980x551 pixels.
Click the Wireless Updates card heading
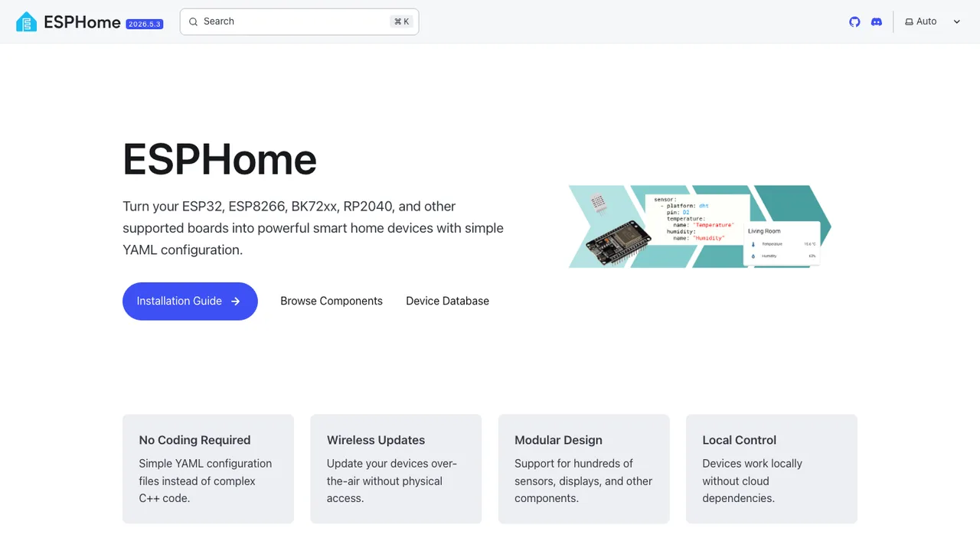376,440
